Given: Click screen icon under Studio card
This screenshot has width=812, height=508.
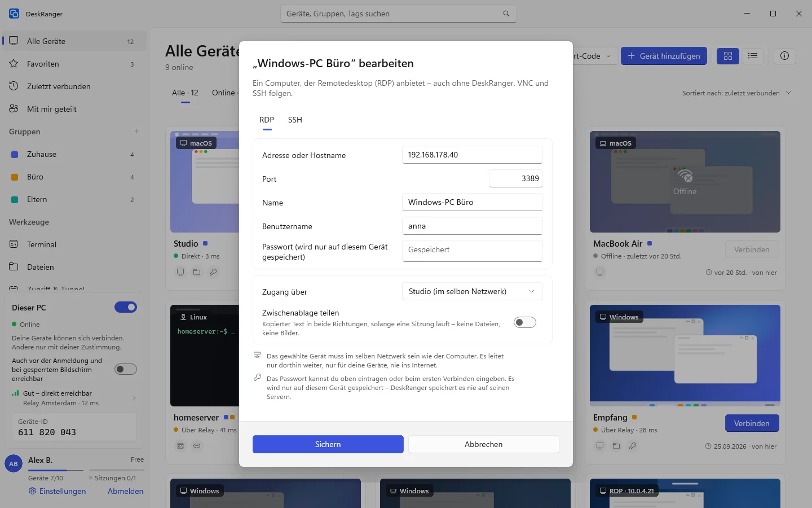Looking at the screenshot, I should click(180, 272).
